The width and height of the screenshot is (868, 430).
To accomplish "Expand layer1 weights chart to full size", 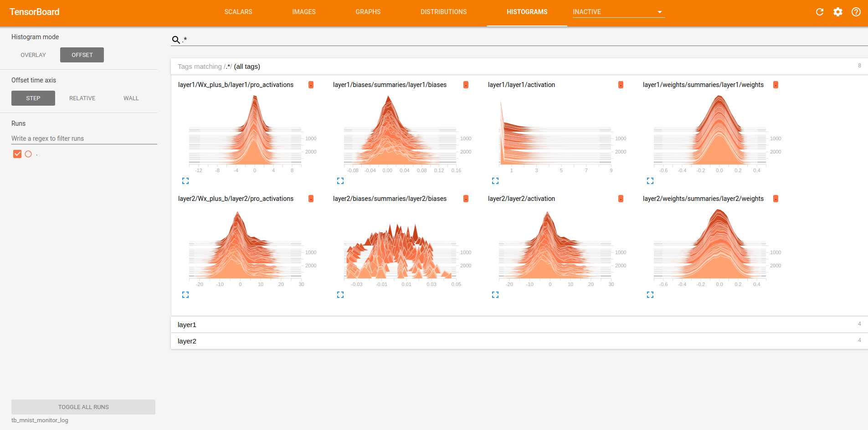I will (x=650, y=181).
